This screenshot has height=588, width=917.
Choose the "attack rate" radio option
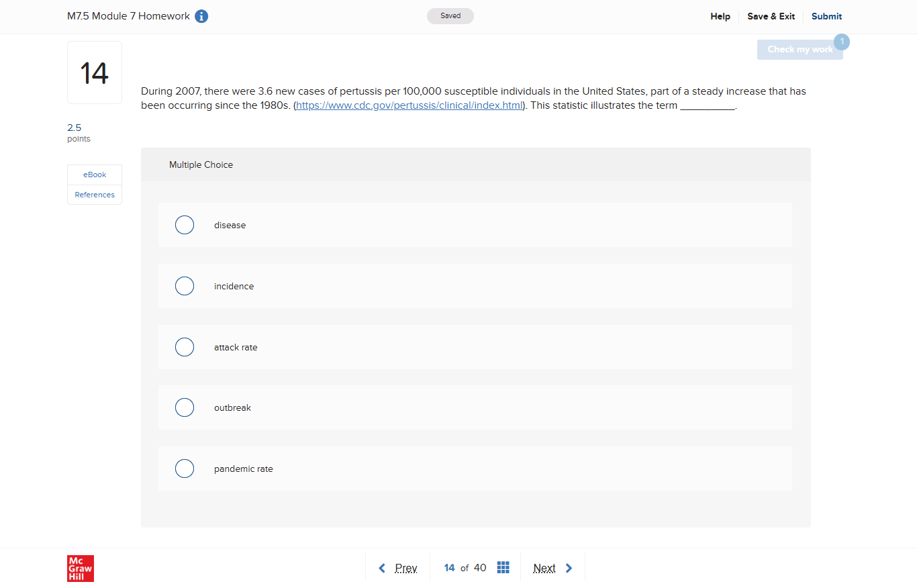(185, 347)
